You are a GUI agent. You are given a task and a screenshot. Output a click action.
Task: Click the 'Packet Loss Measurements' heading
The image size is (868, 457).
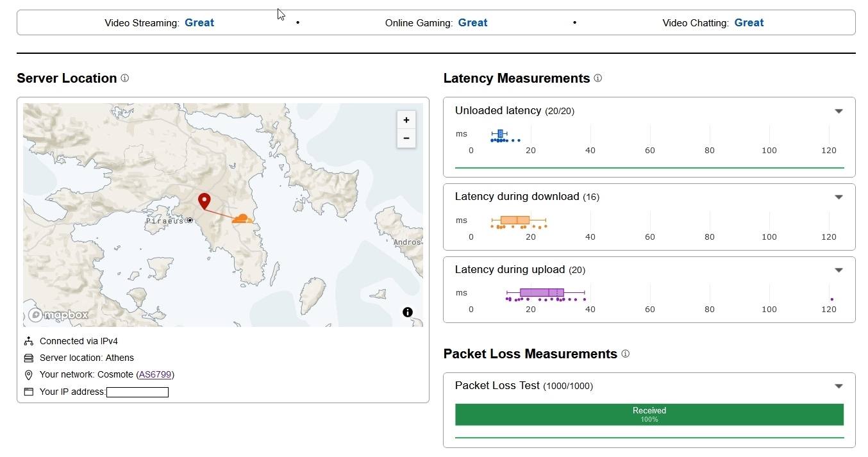(x=530, y=354)
